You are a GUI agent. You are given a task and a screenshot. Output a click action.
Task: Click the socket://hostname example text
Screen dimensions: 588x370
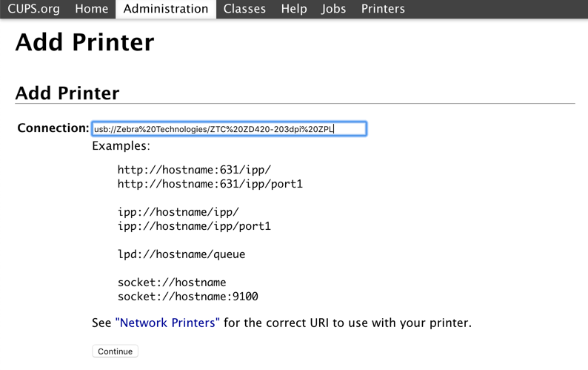(x=172, y=282)
